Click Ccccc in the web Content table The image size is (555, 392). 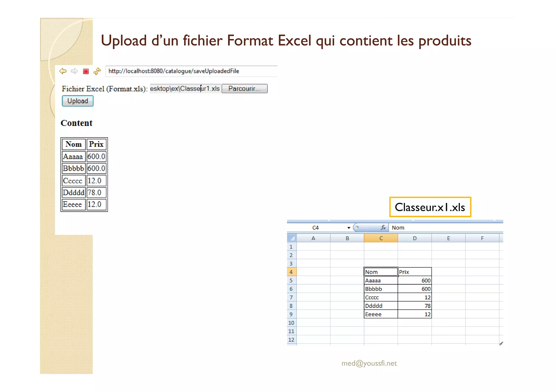click(x=74, y=180)
